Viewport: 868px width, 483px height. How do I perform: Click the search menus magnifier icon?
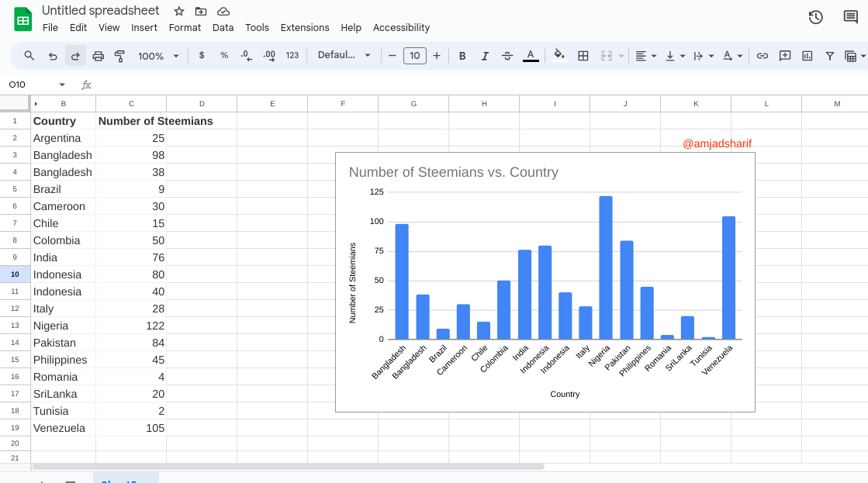29,56
